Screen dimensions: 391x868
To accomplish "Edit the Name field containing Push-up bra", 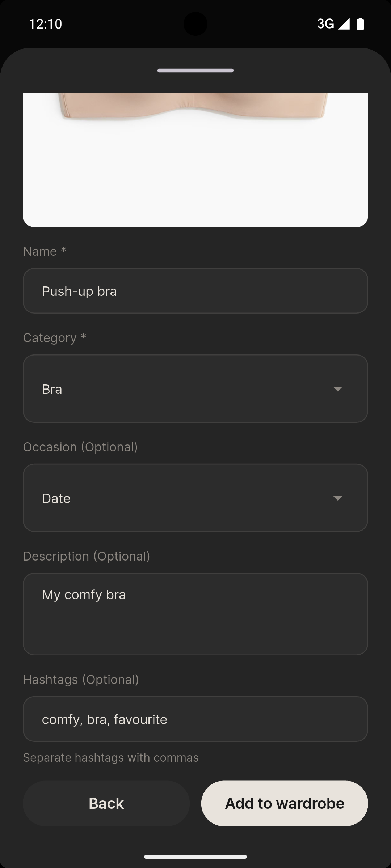I will coord(195,291).
